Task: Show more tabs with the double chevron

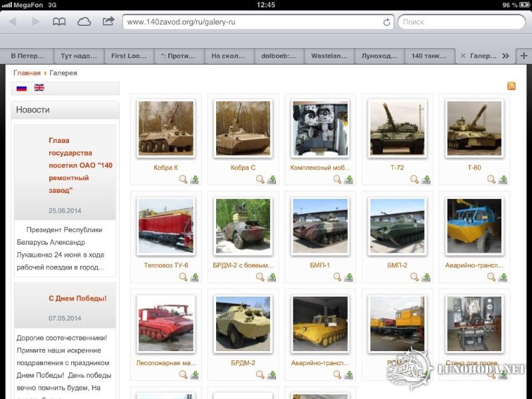Action: pos(505,56)
